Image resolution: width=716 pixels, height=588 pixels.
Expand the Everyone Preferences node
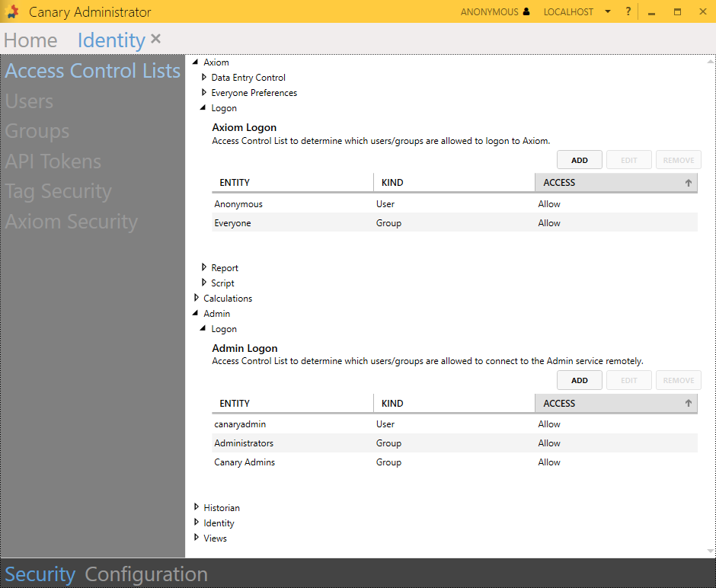(x=204, y=93)
